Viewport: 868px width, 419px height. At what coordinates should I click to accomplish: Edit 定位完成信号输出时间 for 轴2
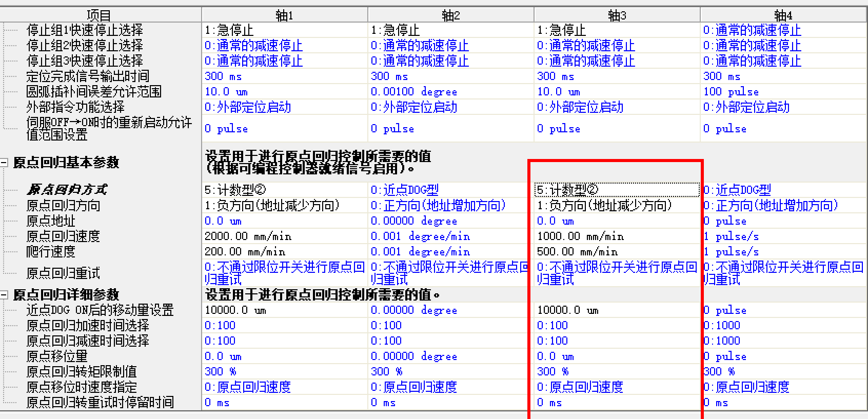tap(450, 76)
